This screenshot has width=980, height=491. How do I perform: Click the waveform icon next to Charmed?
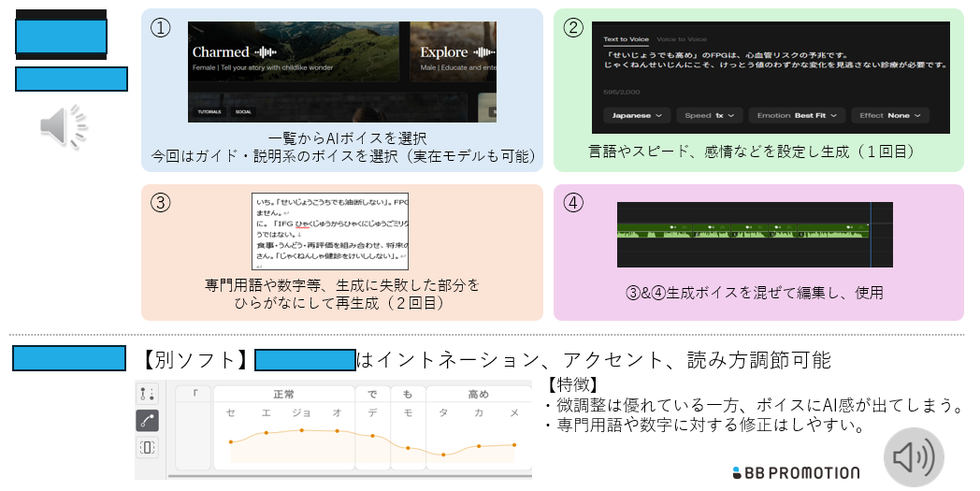pos(267,52)
